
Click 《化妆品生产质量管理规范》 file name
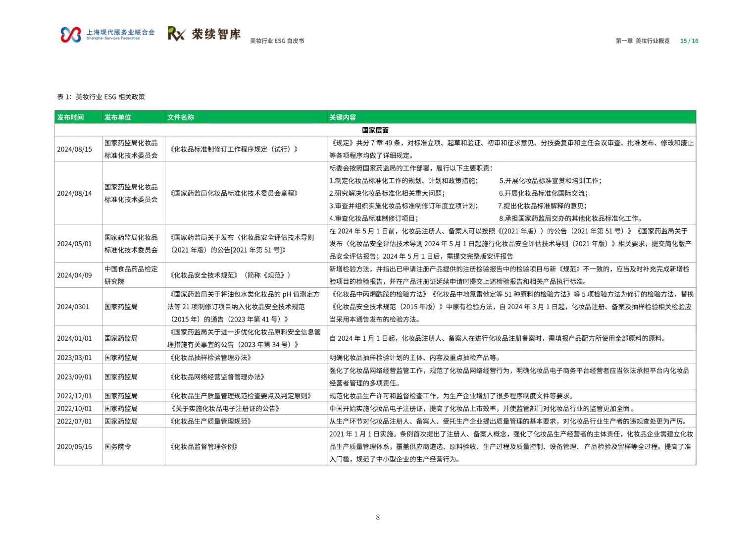[x=210, y=421]
